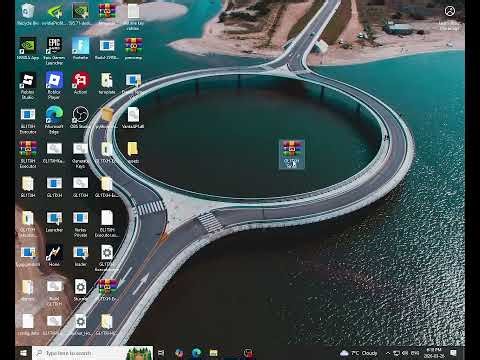Open the Recycle Bin desktop icon
Screen dimensions: 480x360
point(28,14)
